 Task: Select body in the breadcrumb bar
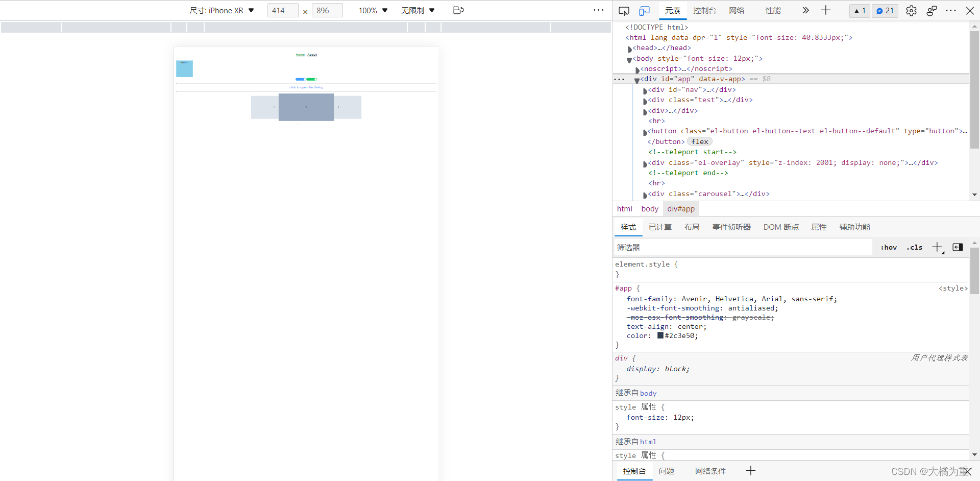[650, 209]
